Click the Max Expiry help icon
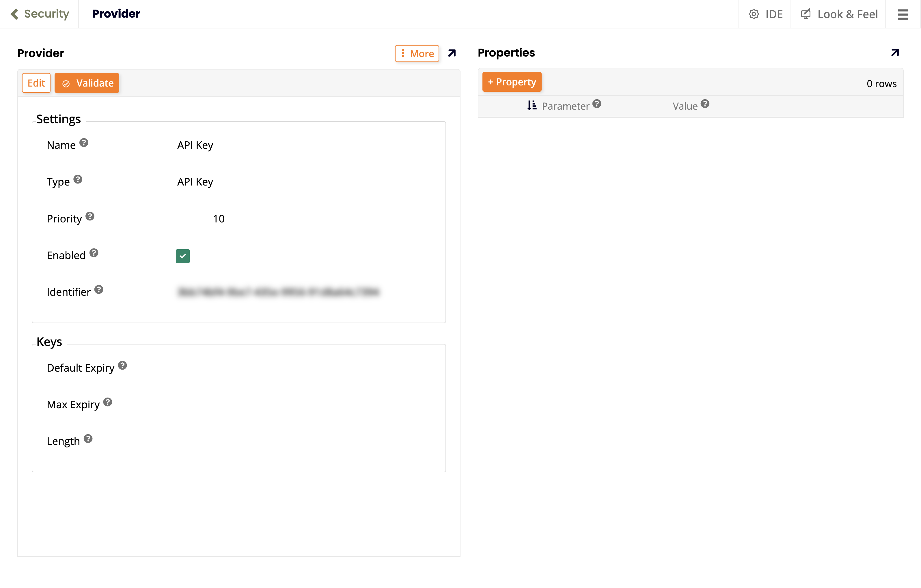Screen dimensions: 921x588 tap(108, 402)
